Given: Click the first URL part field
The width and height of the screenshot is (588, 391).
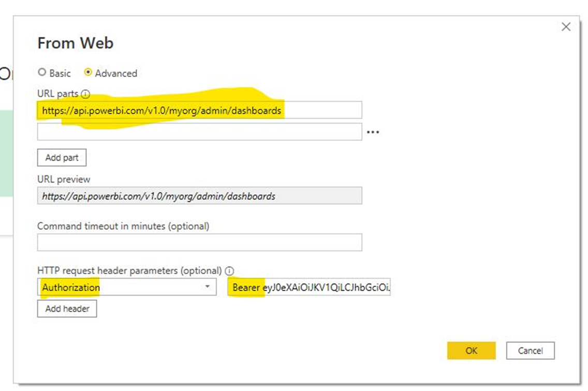Looking at the screenshot, I should [x=199, y=110].
